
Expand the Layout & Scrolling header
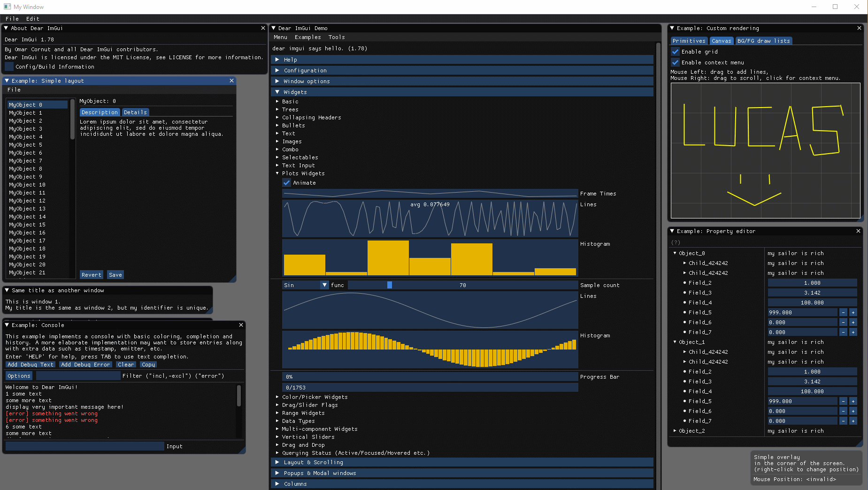[462, 462]
